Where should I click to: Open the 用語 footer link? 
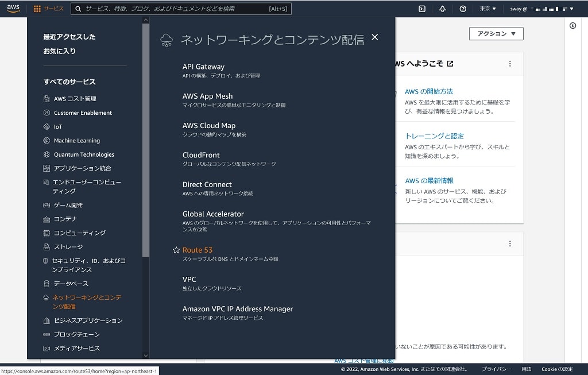click(x=527, y=369)
